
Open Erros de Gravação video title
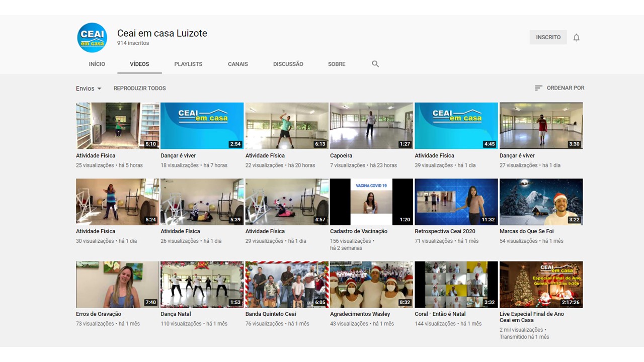(99, 314)
